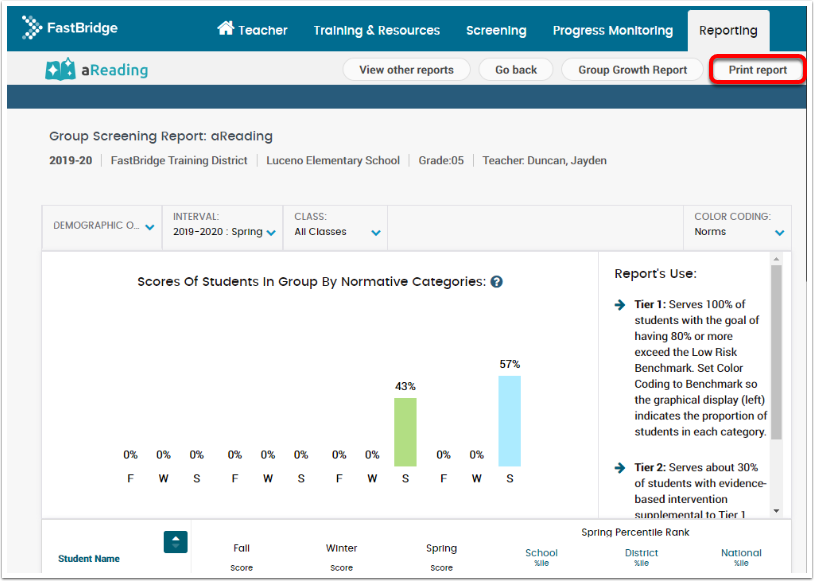Expand the Demographic options dropdown

pyautogui.click(x=102, y=226)
